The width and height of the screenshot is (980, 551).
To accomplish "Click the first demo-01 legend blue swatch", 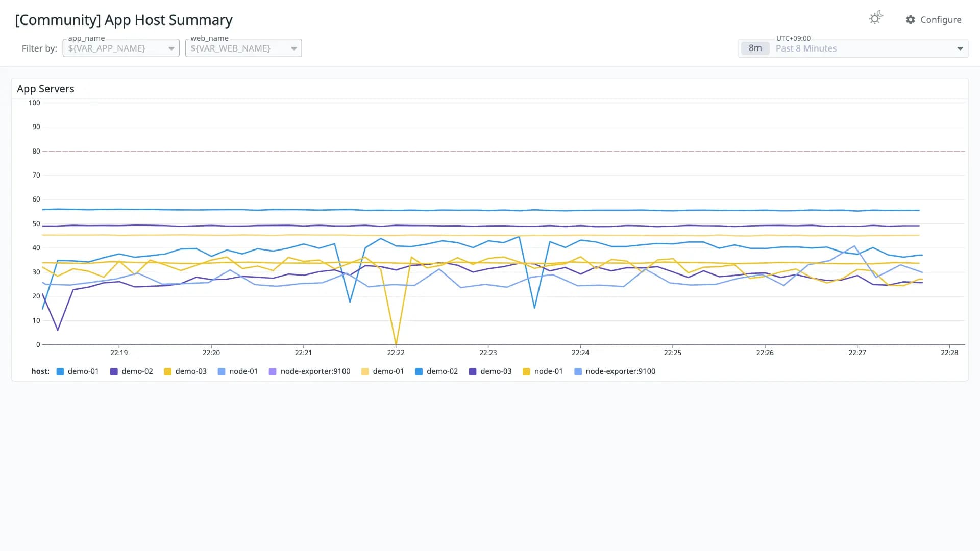I will (x=60, y=372).
